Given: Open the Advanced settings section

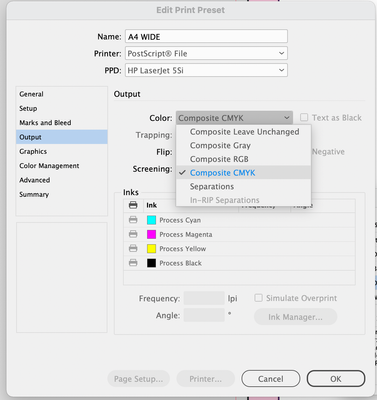Looking at the screenshot, I should (62, 180).
